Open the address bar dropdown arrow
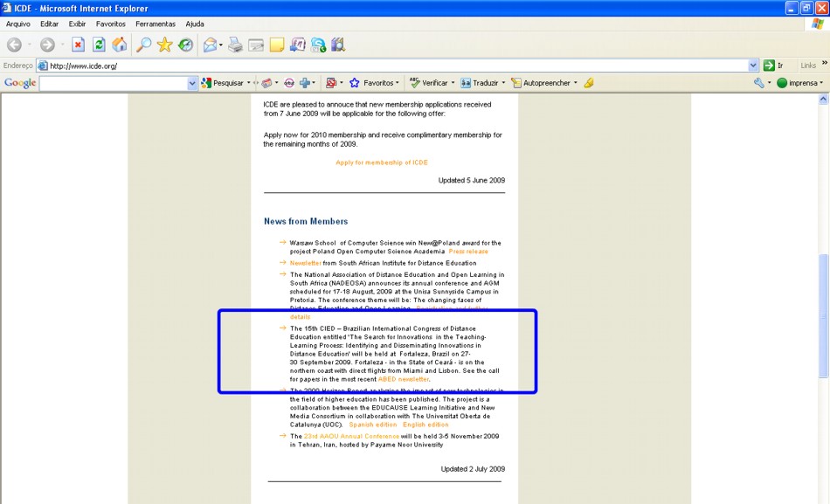Viewport: 830px width, 504px height. tap(753, 66)
